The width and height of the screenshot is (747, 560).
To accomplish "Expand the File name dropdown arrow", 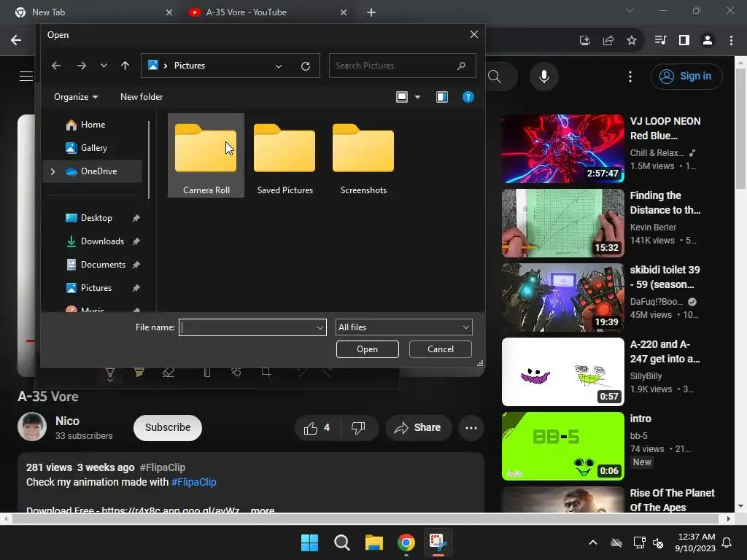I will (320, 327).
